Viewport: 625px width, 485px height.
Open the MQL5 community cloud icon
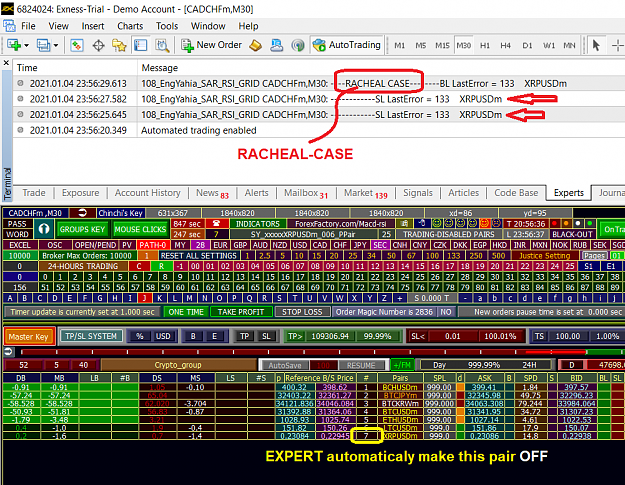276,45
